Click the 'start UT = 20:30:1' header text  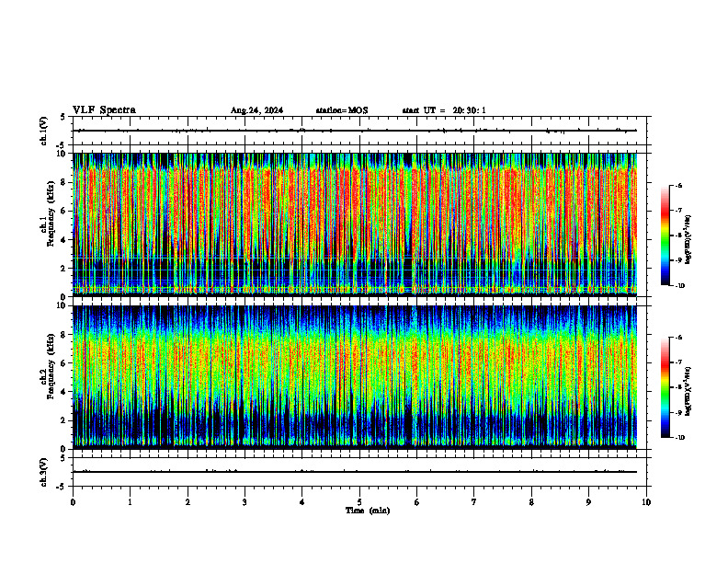click(444, 110)
